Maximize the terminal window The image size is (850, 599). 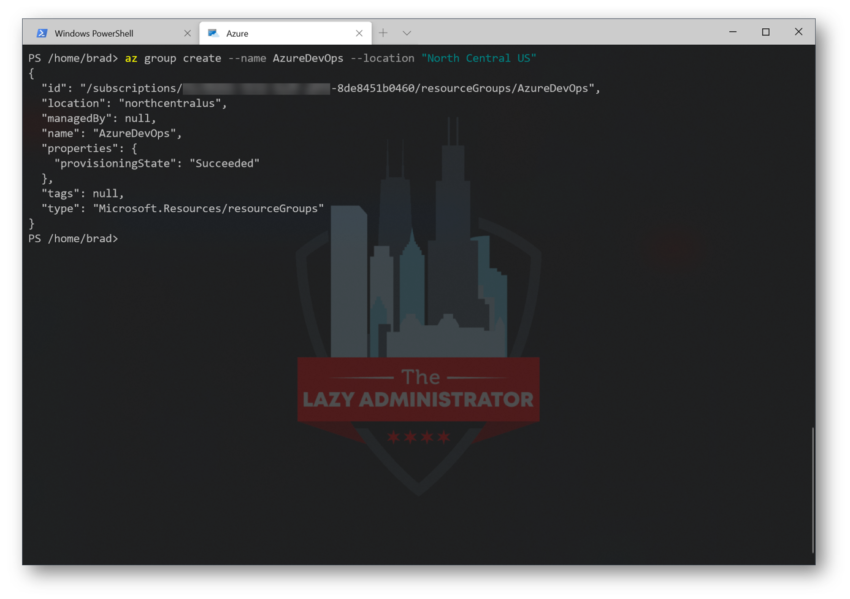point(765,32)
